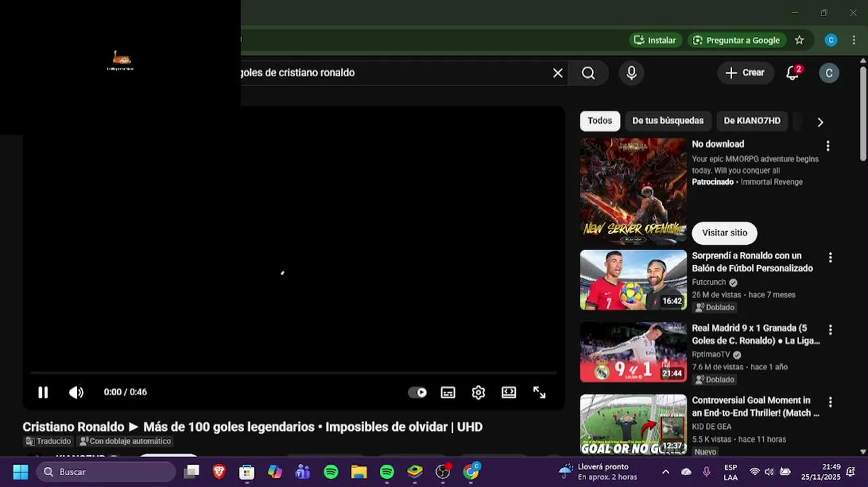
Task: Open the ESP LAA language selector
Action: [731, 472]
